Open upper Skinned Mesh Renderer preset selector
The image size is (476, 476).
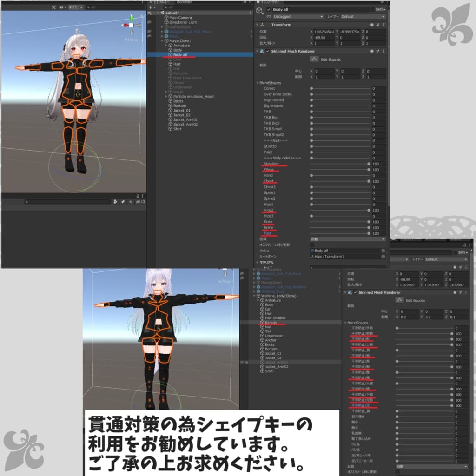point(377,51)
